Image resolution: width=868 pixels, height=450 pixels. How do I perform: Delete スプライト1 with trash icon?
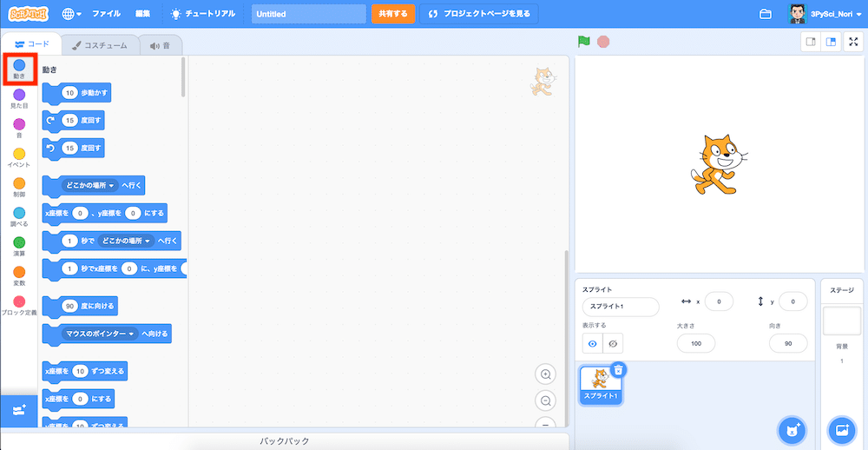(x=619, y=370)
